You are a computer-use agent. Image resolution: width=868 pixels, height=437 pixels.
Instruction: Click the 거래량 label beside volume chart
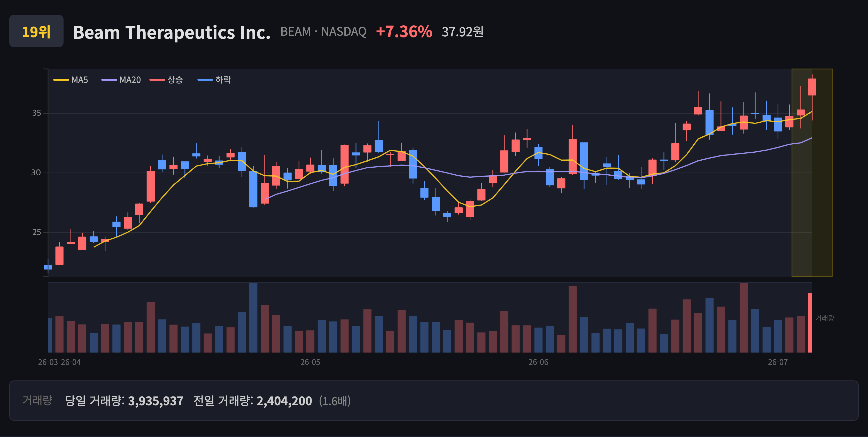click(825, 318)
